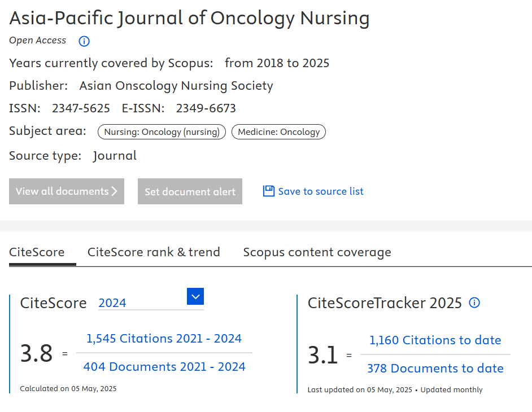Click the Calculated on 05 May, 2025 note

[x=68, y=389]
